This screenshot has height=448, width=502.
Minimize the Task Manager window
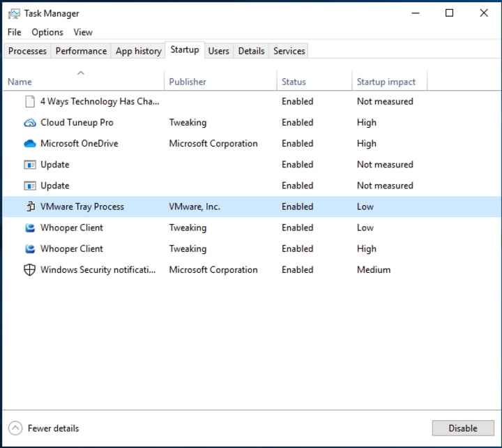click(x=416, y=13)
